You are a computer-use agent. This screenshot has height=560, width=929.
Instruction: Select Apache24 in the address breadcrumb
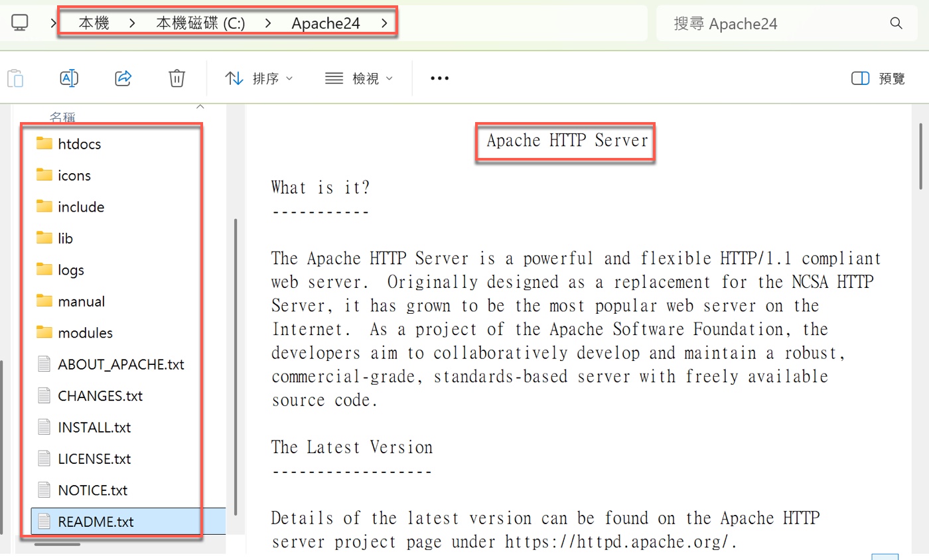[x=326, y=23]
